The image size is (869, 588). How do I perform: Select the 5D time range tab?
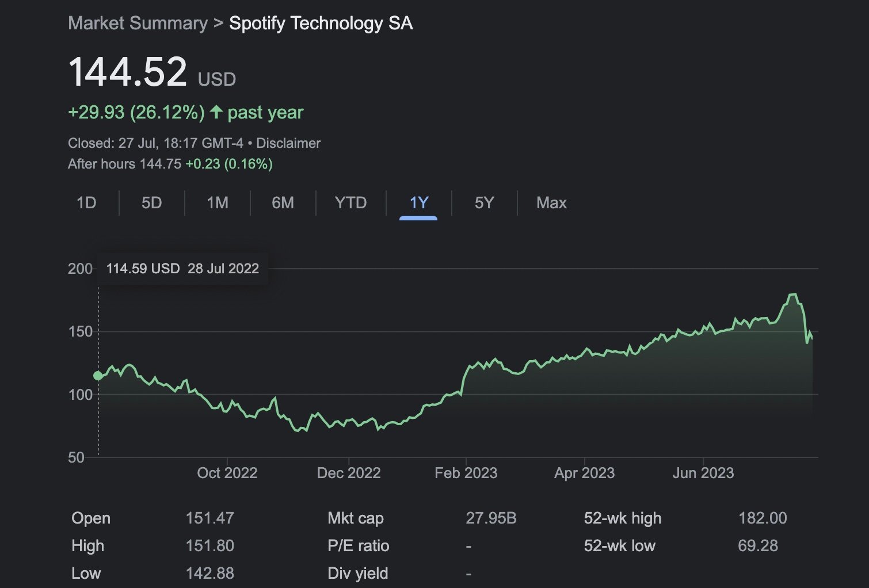pos(151,203)
